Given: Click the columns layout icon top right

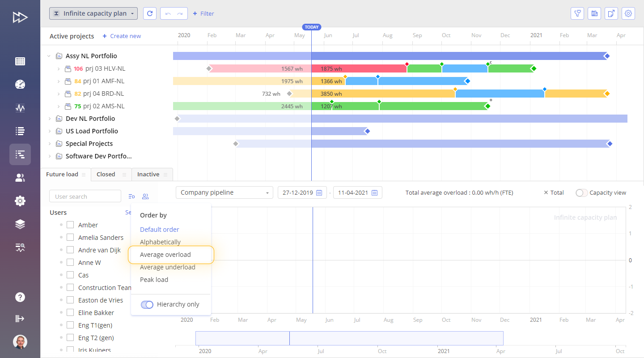Looking at the screenshot, I should (594, 13).
